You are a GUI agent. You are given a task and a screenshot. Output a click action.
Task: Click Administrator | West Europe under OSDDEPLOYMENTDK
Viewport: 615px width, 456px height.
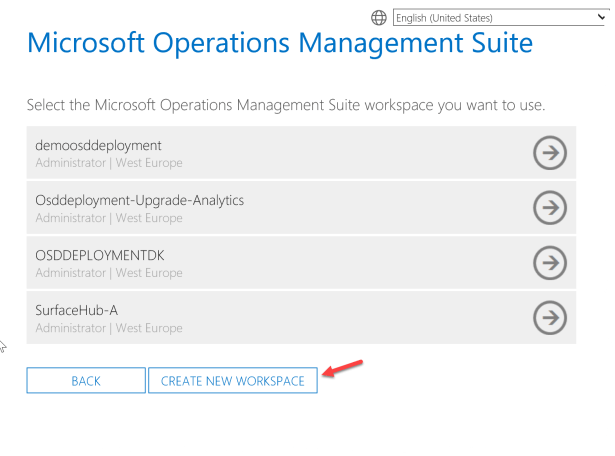click(108, 273)
